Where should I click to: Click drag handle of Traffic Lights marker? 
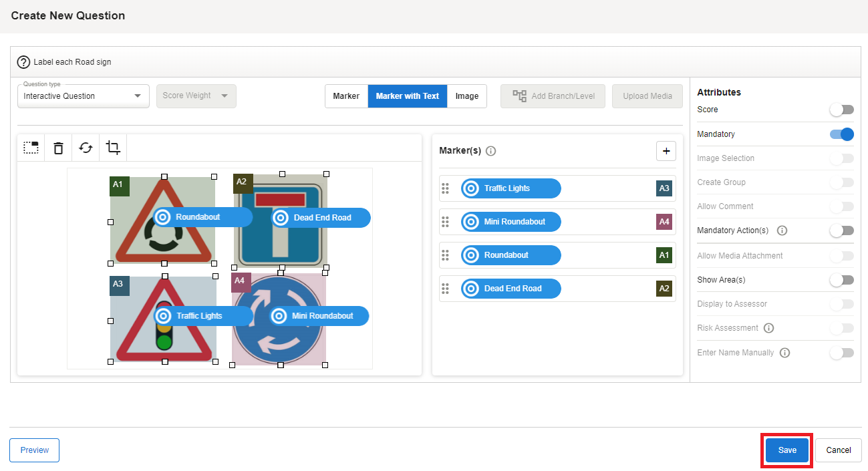(445, 188)
